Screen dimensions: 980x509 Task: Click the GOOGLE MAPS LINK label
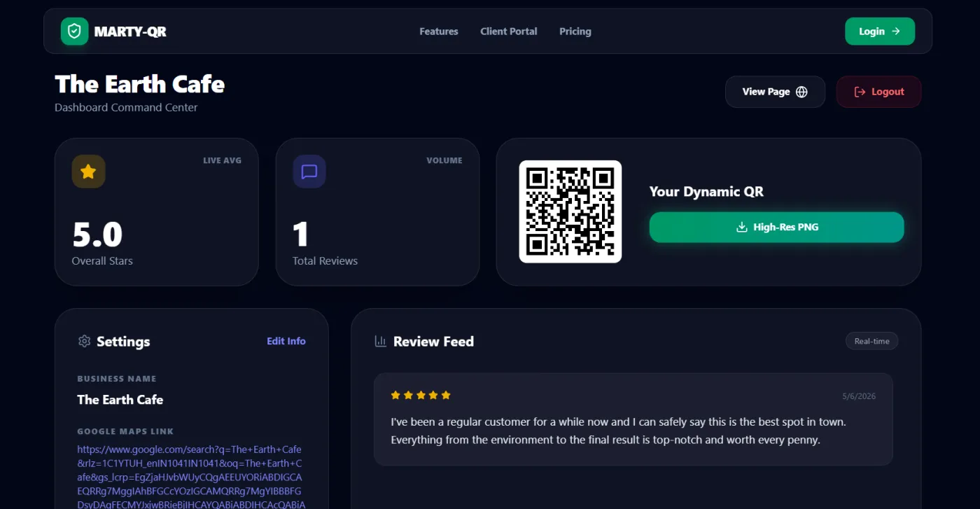(125, 431)
